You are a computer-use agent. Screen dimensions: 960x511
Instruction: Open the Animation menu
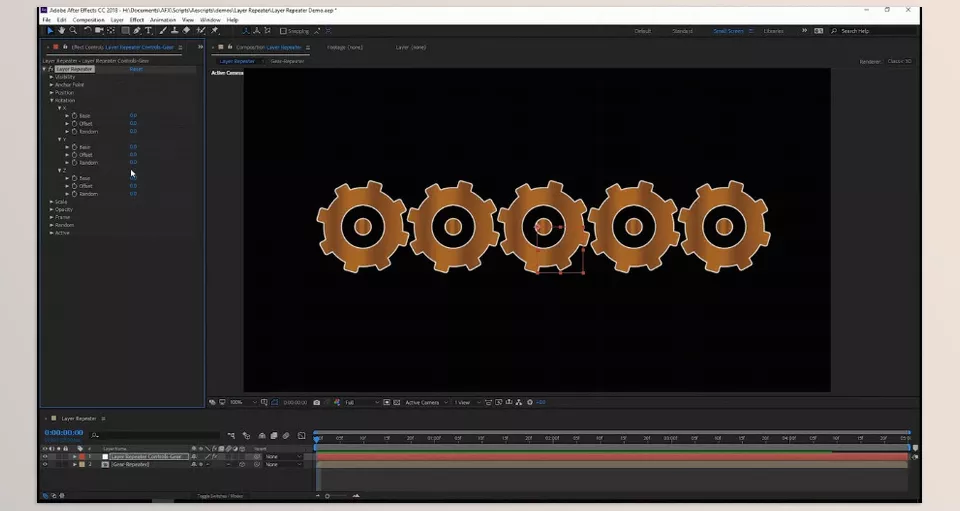coord(163,20)
